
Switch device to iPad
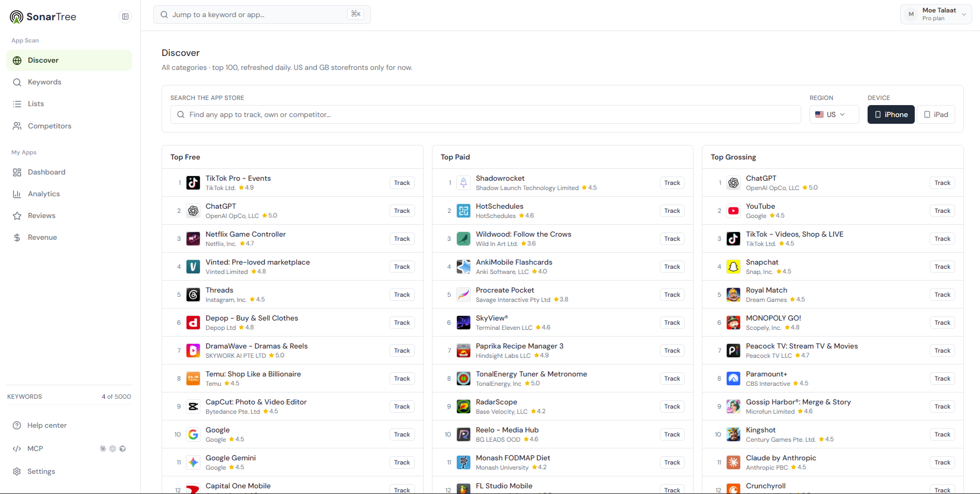936,114
